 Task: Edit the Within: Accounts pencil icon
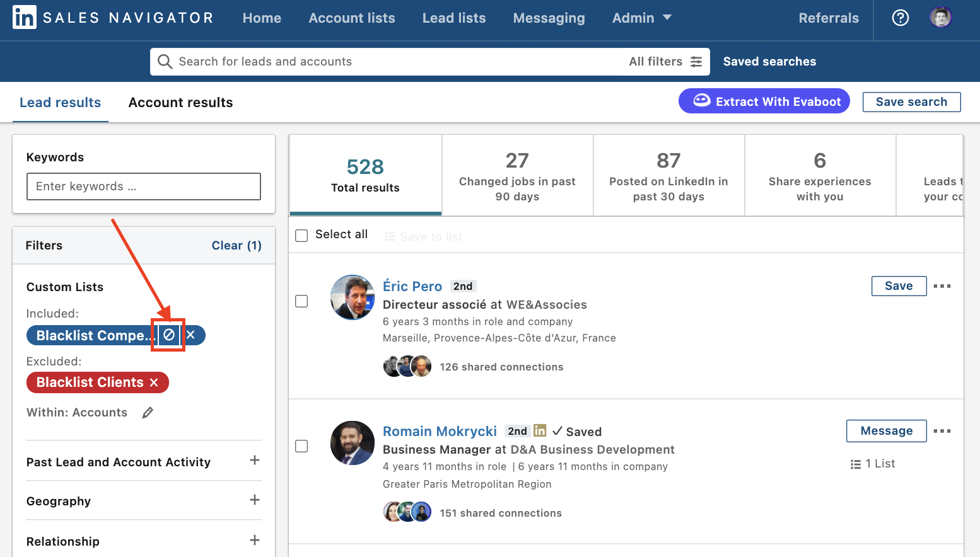tap(148, 413)
